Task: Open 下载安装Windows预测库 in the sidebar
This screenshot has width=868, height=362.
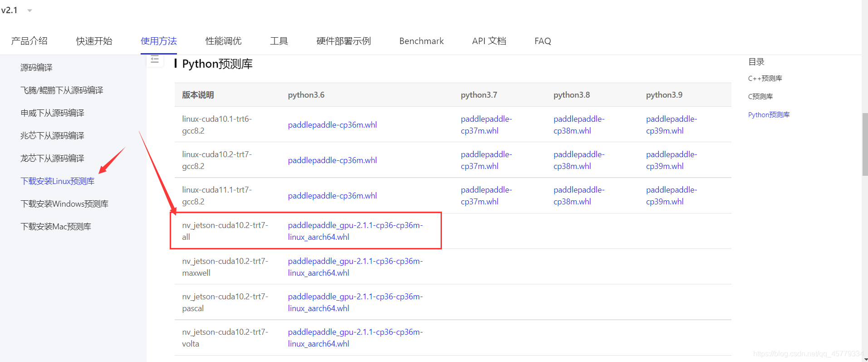Action: (x=64, y=204)
